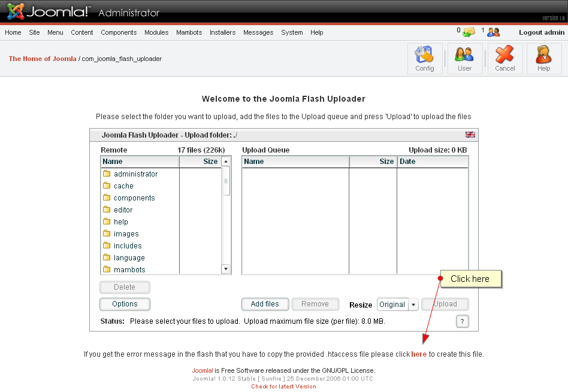Select the 'mambots' folder name
The width and height of the screenshot is (568, 392).
pos(129,270)
